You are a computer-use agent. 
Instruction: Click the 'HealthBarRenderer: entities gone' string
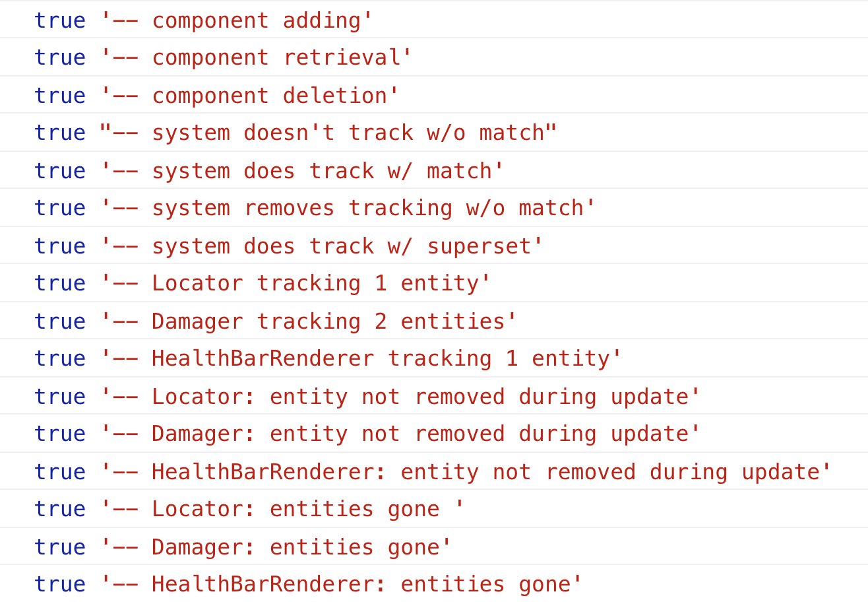341,584
